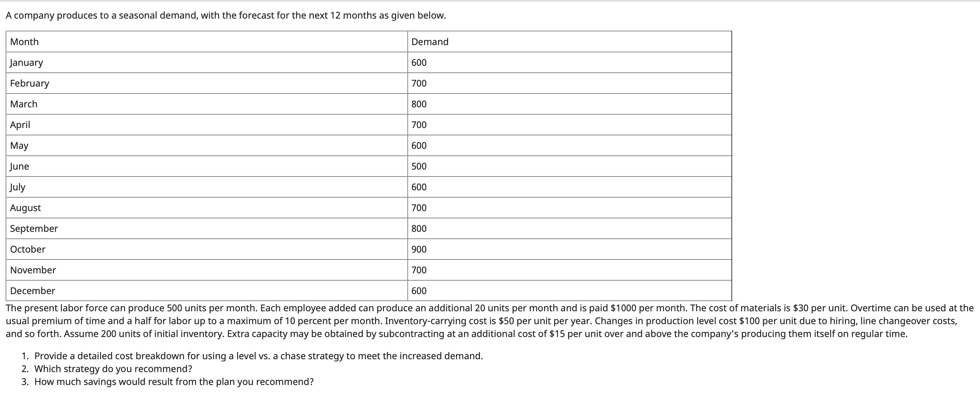
Task: Click the February month cell
Action: [x=207, y=83]
